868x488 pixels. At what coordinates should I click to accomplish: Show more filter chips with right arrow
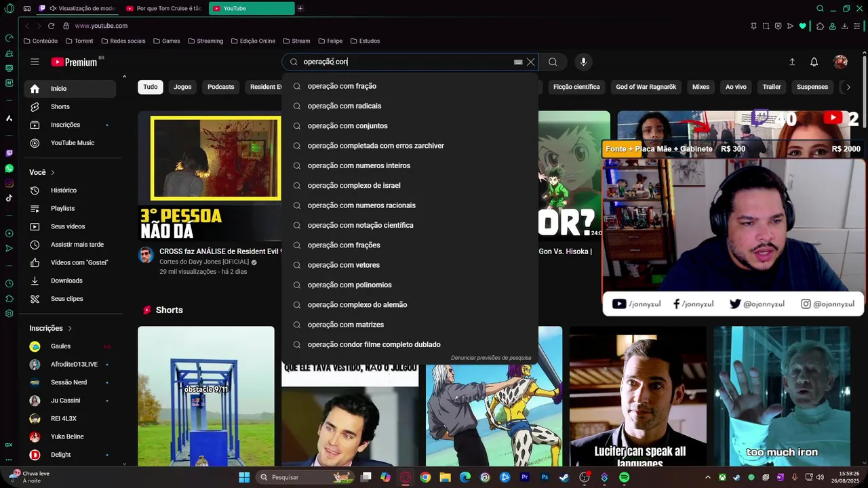pyautogui.click(x=848, y=87)
